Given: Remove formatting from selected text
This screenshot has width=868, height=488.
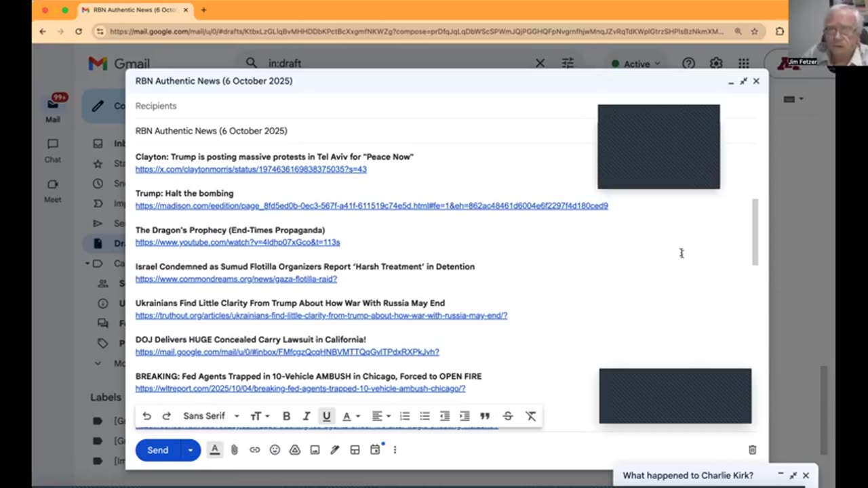Looking at the screenshot, I should 531,416.
